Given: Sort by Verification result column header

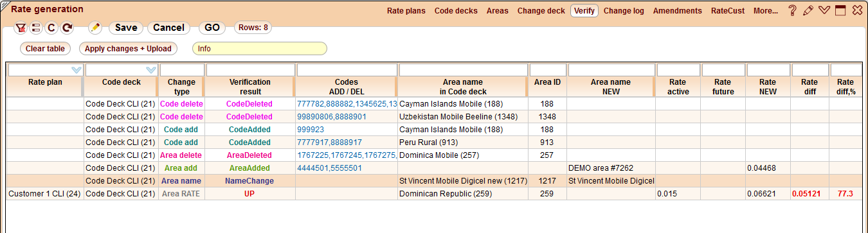Looking at the screenshot, I should pos(249,87).
